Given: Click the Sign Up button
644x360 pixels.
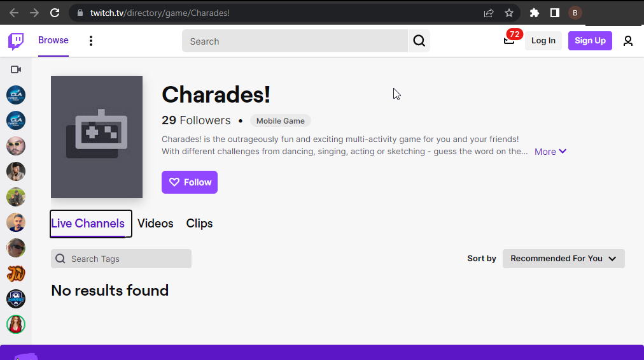Looking at the screenshot, I should click(590, 41).
